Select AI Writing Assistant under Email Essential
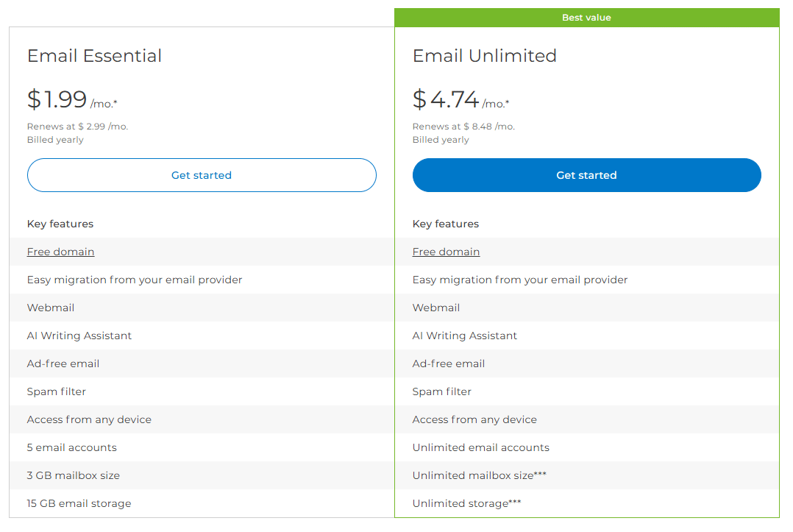The height and width of the screenshot is (532, 793). 79,336
